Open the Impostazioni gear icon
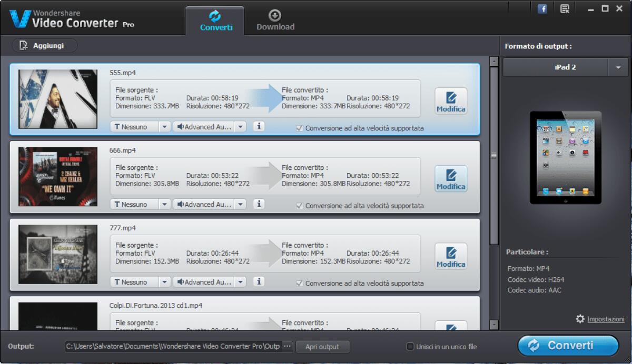 click(x=580, y=319)
